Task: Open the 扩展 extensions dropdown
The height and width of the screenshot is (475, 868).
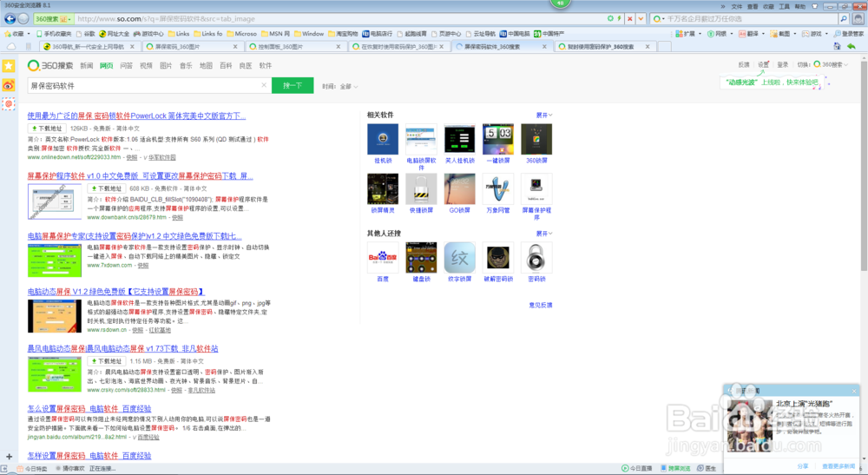Action: (x=688, y=34)
